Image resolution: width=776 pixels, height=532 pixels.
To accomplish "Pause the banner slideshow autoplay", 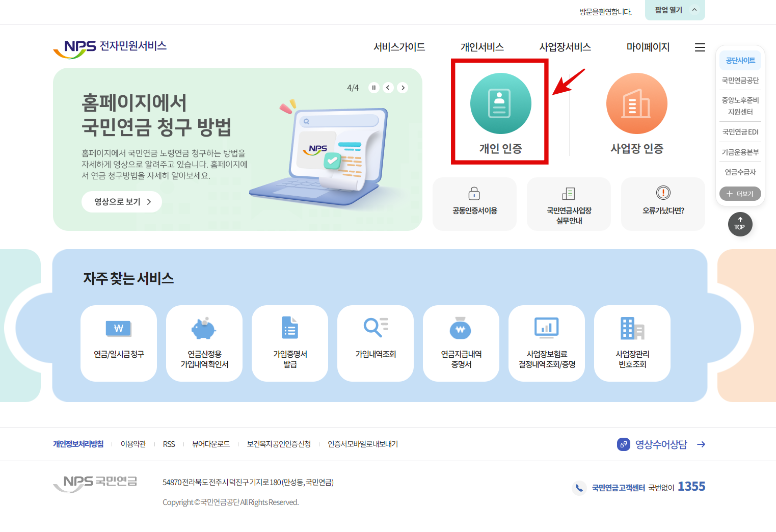I will pyautogui.click(x=373, y=87).
